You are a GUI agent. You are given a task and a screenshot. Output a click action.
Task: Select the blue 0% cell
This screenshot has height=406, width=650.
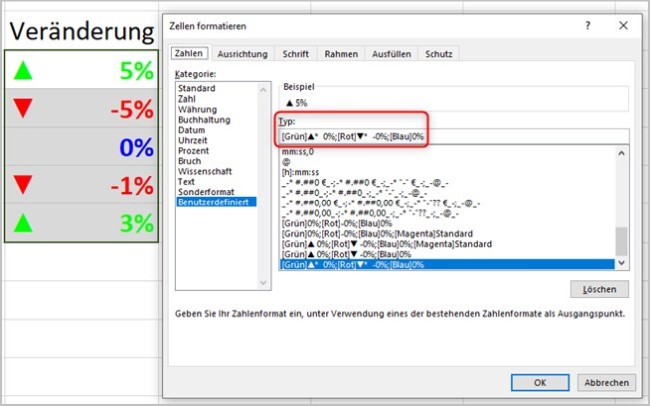(82, 146)
